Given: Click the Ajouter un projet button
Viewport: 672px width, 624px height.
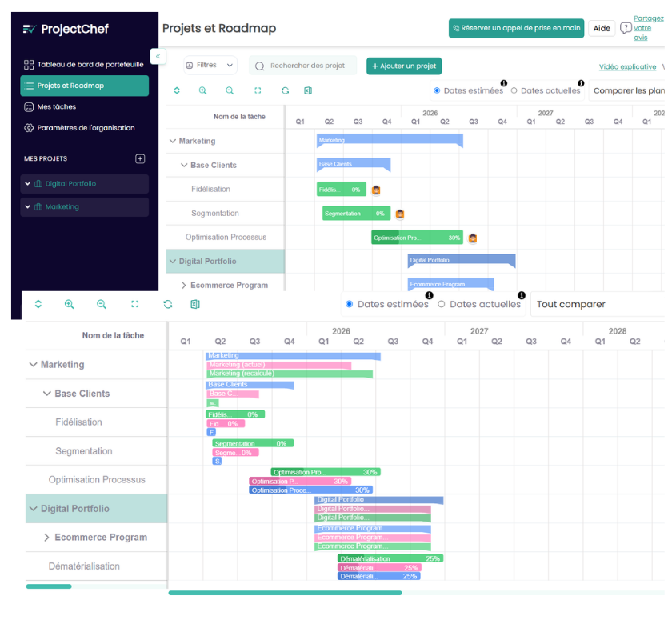Looking at the screenshot, I should (403, 66).
